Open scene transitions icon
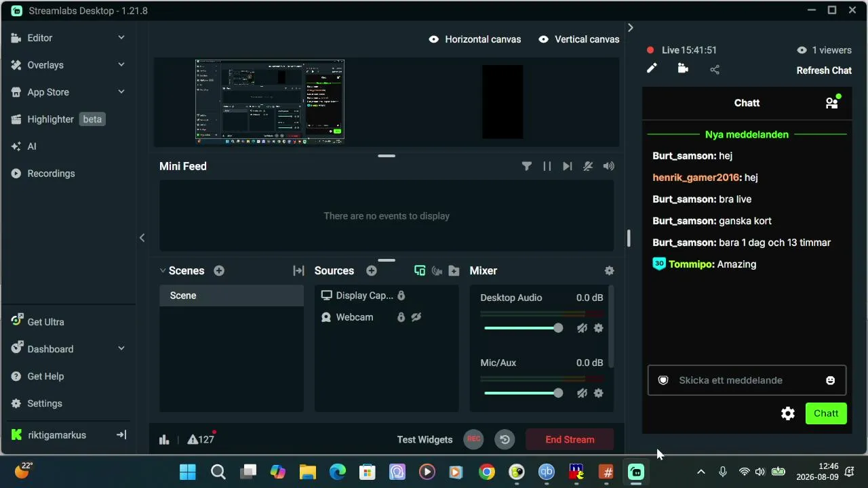This screenshot has height=488, width=868. tap(298, 270)
